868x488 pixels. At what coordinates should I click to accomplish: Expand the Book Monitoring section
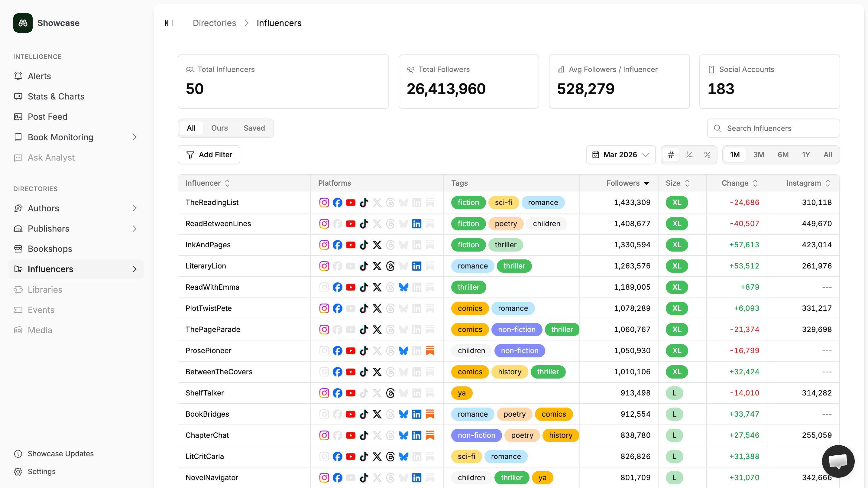click(134, 137)
